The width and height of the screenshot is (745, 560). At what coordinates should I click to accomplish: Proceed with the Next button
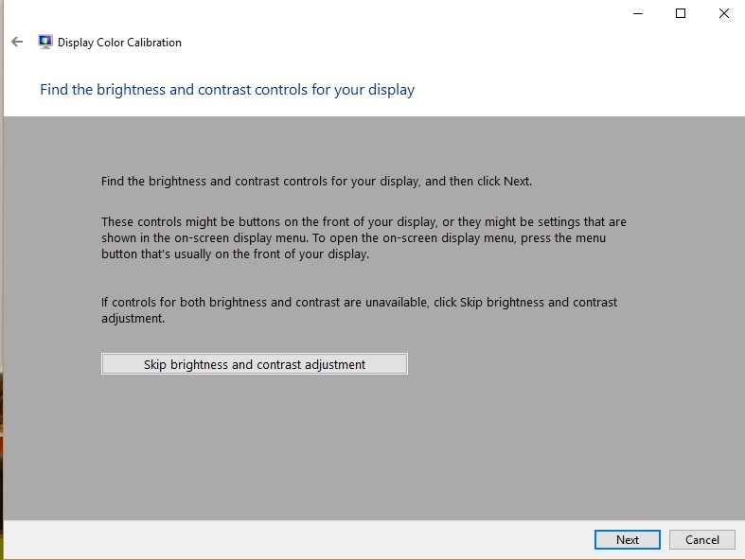pos(628,539)
